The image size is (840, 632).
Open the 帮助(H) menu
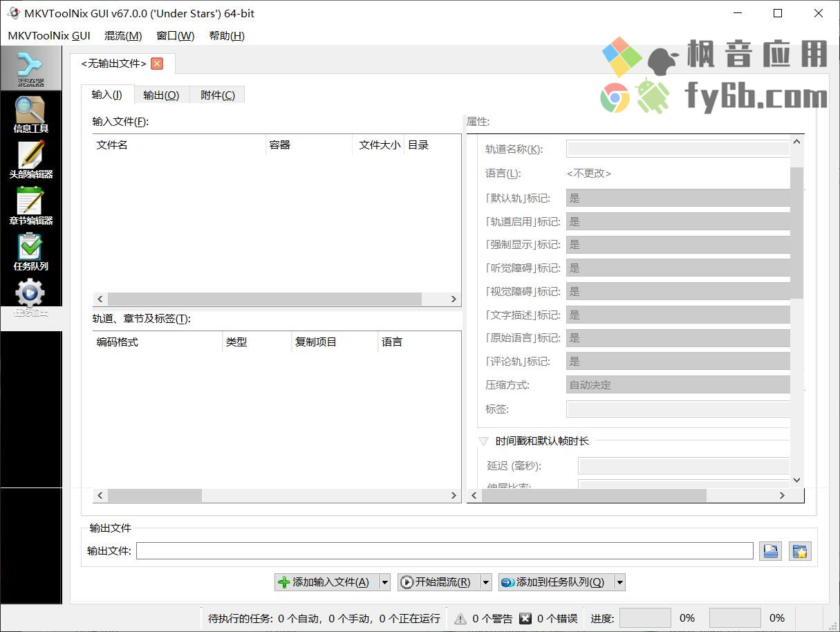(227, 36)
